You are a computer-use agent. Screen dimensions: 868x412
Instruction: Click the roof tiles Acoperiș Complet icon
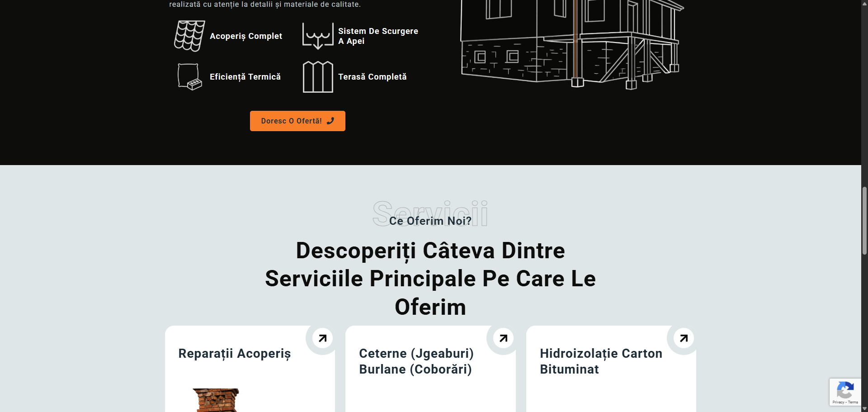point(189,36)
